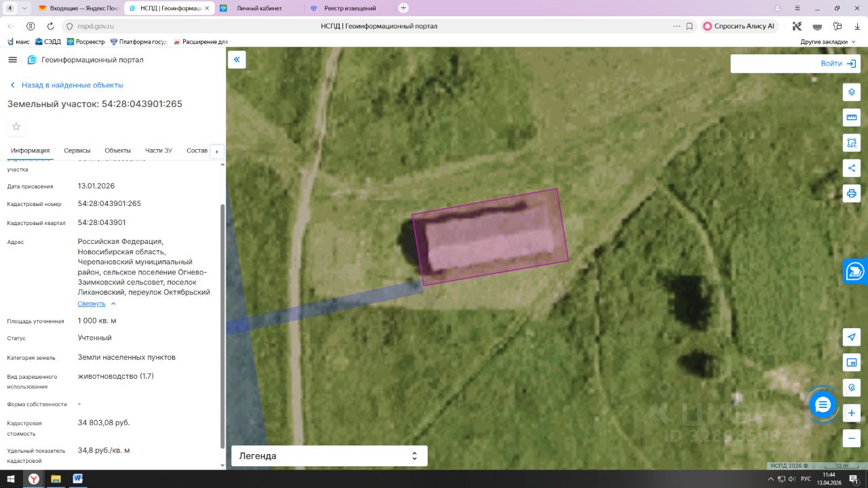868x488 pixels.
Task: Go back in browser history
Action: [11, 26]
